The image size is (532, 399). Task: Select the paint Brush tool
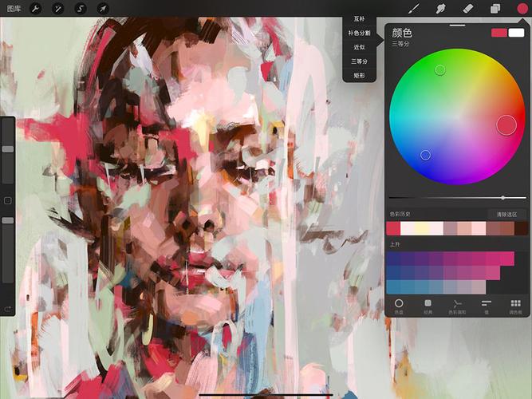[414, 9]
